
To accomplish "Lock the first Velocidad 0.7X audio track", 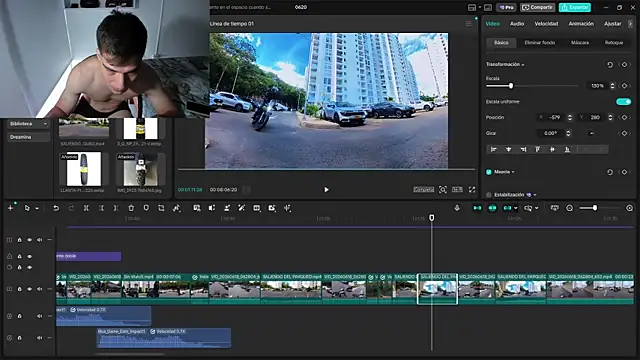I will [x=19, y=316].
